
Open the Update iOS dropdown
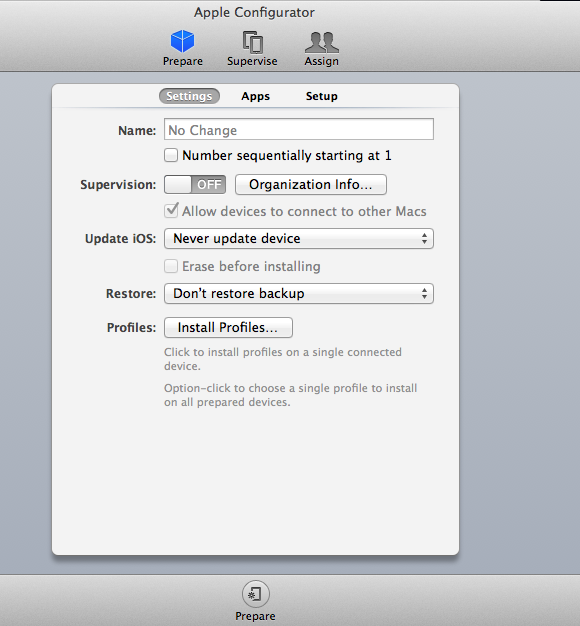(299, 239)
